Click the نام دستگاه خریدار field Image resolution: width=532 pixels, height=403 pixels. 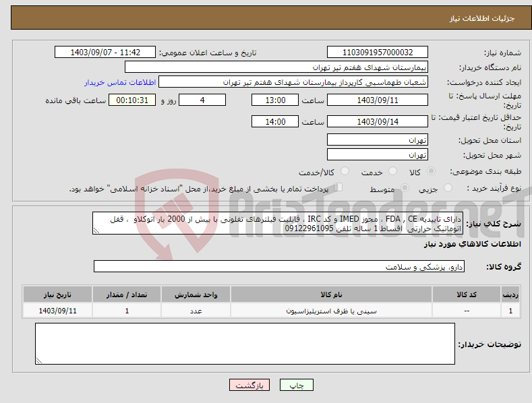276,67
